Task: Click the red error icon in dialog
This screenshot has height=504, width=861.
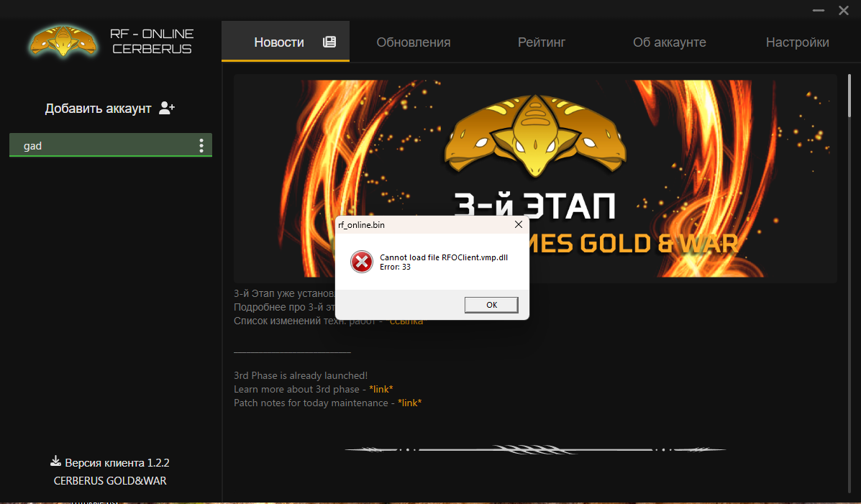Action: pos(361,262)
